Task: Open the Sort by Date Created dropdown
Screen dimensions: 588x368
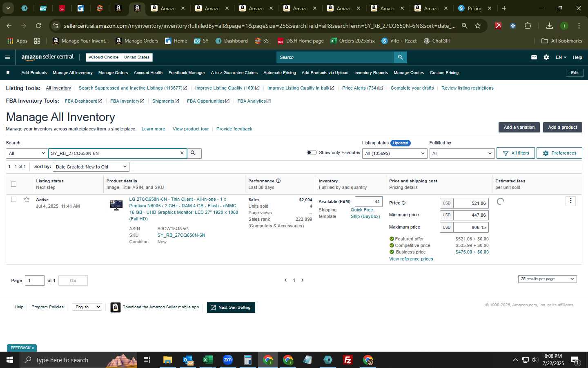Action: point(91,167)
